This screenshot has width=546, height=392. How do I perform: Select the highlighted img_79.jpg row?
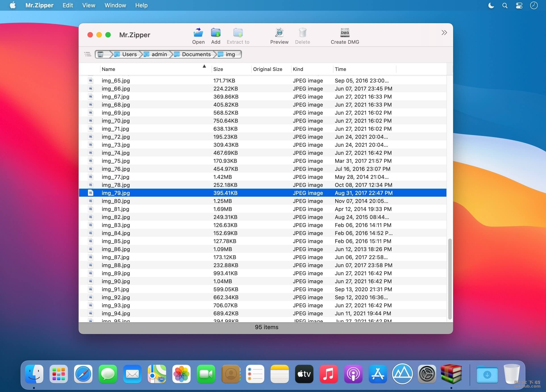click(263, 193)
